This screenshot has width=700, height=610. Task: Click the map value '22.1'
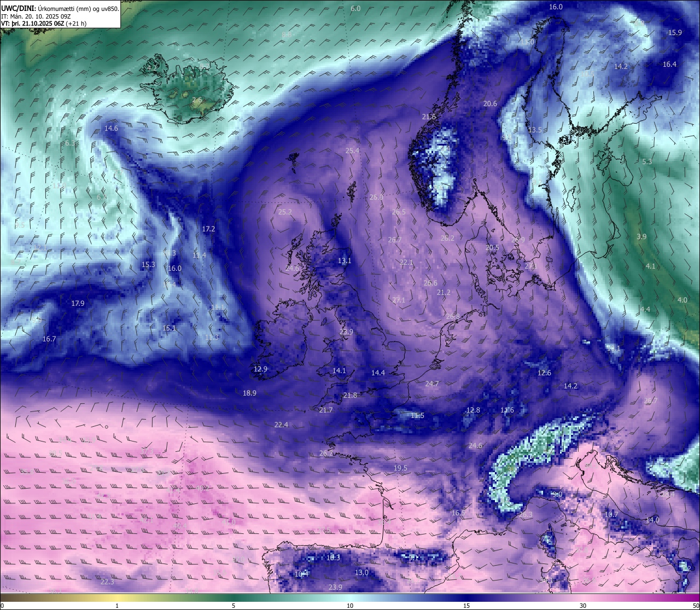tap(406, 263)
